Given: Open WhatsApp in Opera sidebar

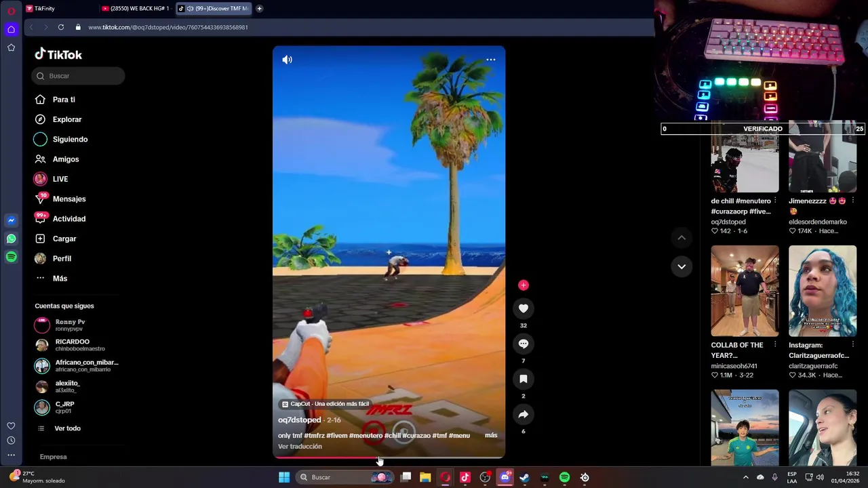Looking at the screenshot, I should 11,239.
